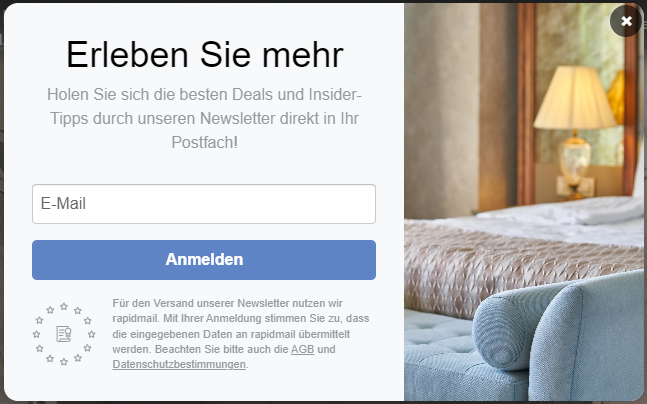
Task: Click the circle of stars GDPR icon
Action: [x=64, y=334]
